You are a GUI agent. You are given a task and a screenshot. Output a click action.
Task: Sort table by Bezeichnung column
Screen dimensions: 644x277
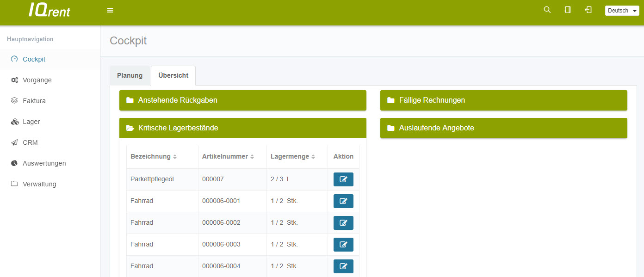pos(154,157)
